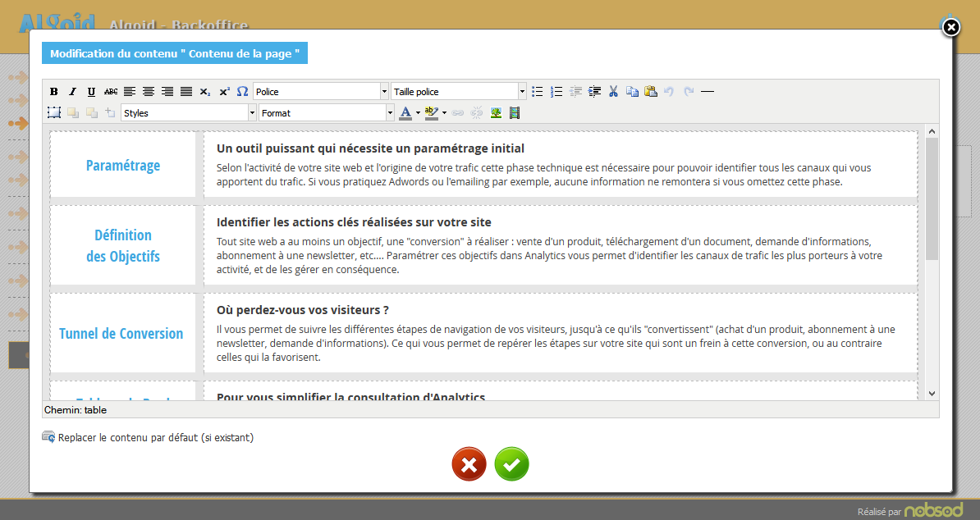Increase indent with the indent icon
This screenshot has height=520, width=980.
pyautogui.click(x=594, y=92)
